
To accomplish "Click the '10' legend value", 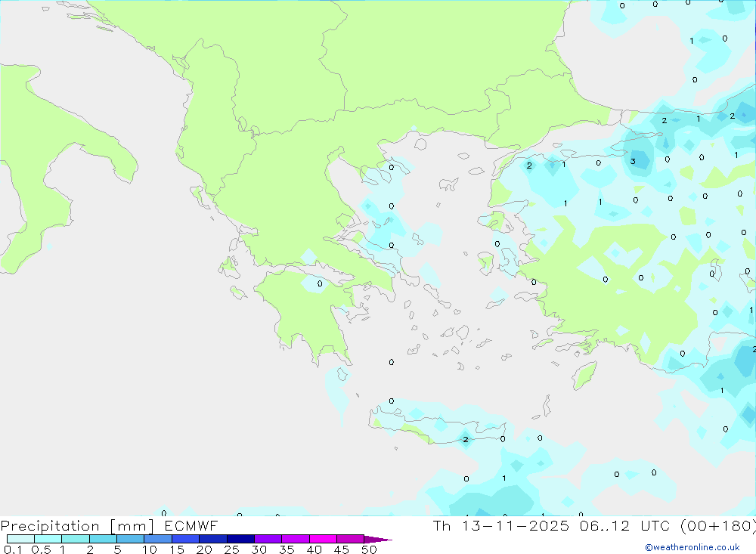I will tap(150, 549).
